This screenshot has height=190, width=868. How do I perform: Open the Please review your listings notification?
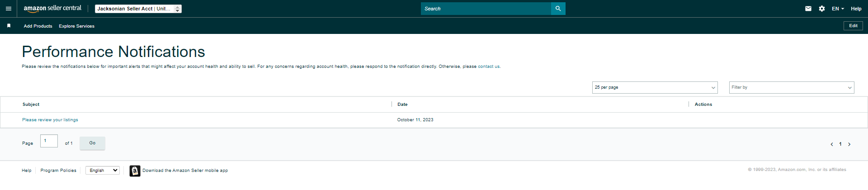[x=50, y=120]
